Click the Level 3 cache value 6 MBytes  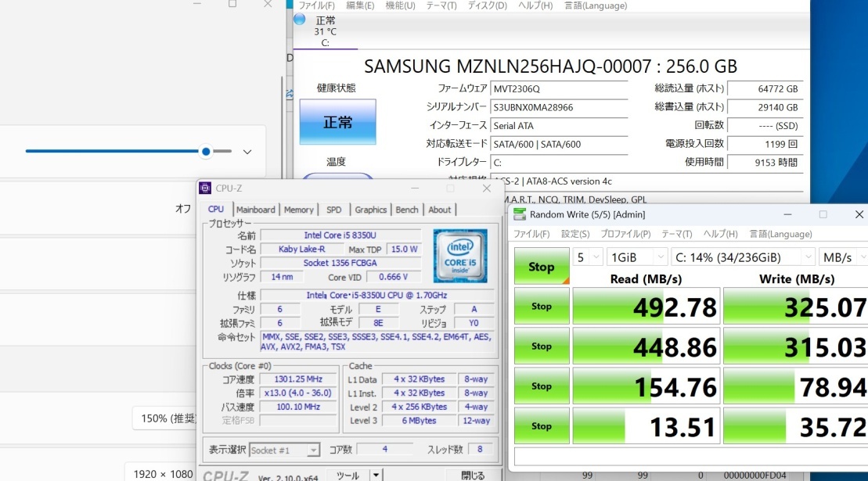pos(419,420)
